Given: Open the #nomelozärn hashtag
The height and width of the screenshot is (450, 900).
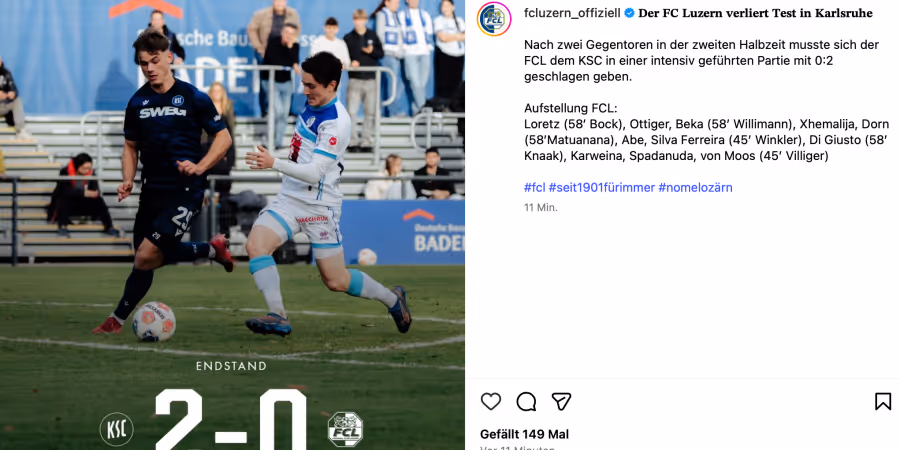Looking at the screenshot, I should tap(695, 188).
